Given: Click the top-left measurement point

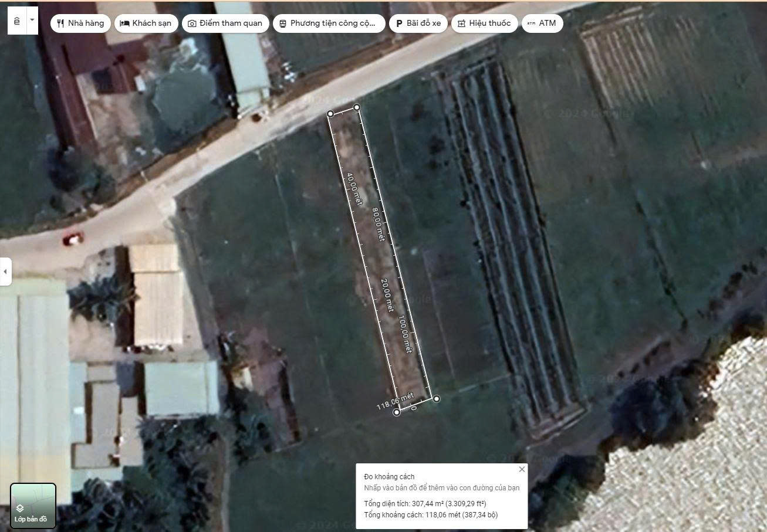Looking at the screenshot, I should [330, 114].
